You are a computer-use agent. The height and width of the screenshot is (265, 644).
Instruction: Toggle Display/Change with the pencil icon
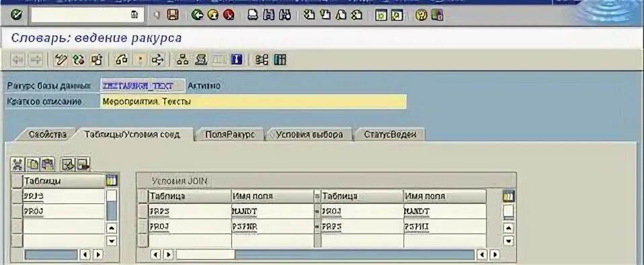61,60
